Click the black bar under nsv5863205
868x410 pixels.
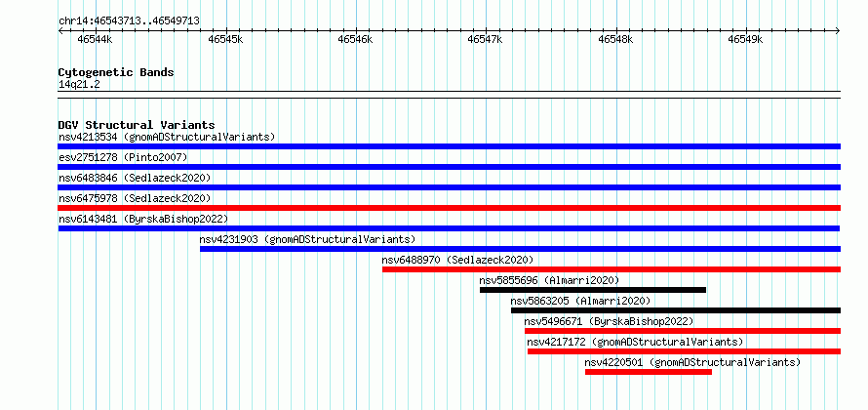click(675, 310)
